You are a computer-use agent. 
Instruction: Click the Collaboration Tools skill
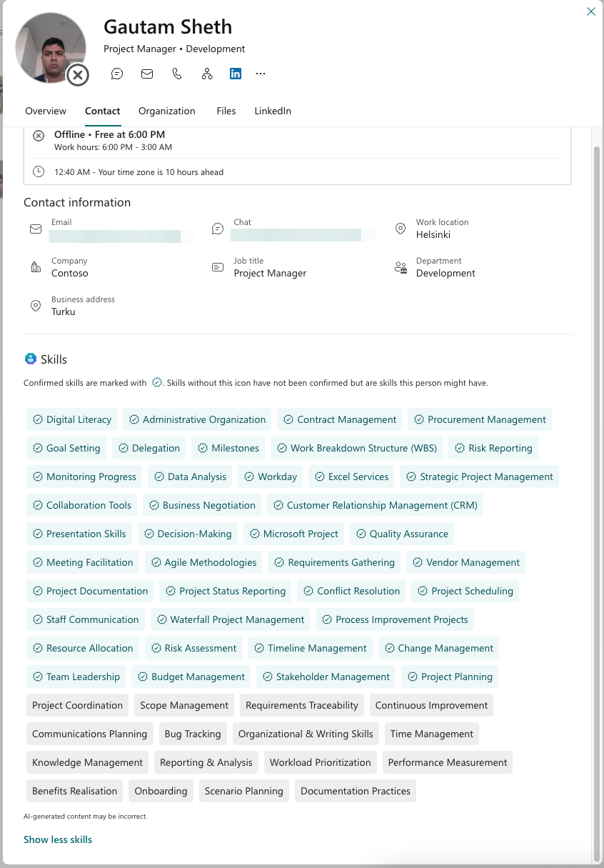(82, 505)
